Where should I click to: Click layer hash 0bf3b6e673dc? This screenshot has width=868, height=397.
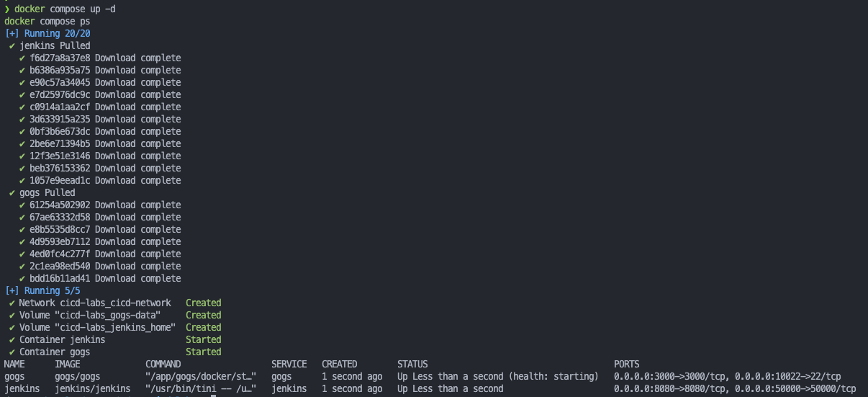click(60, 131)
